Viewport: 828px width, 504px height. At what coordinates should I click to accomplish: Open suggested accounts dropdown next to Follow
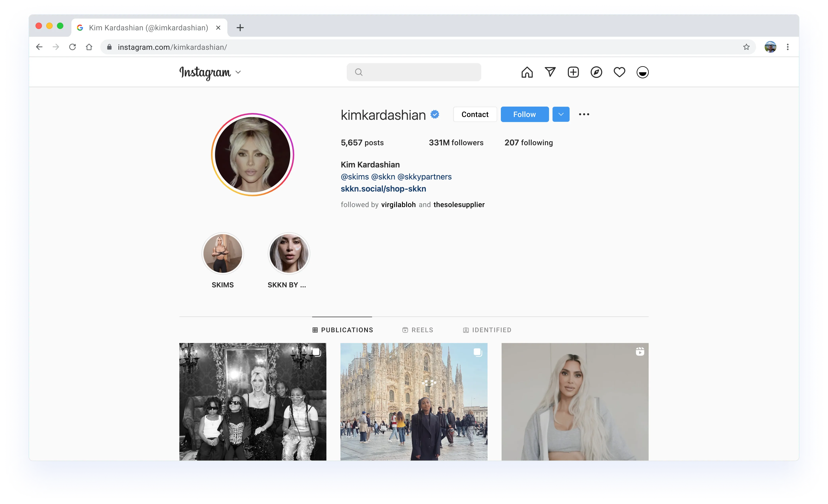[x=561, y=114]
